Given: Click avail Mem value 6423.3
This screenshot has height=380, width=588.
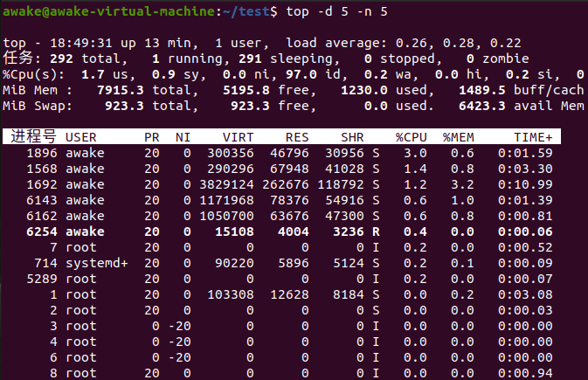Looking at the screenshot, I should coord(482,106).
